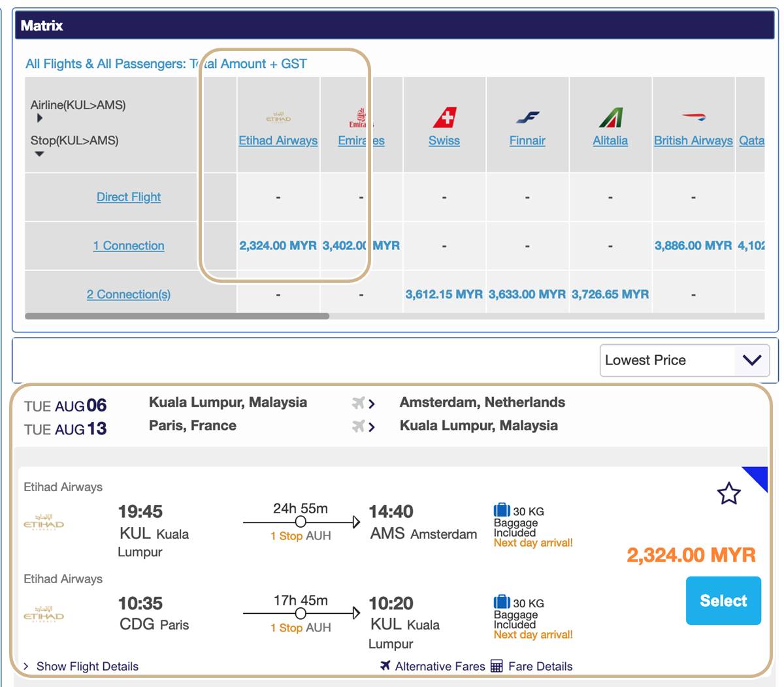Open the British Airways link
784x687 pixels.
click(693, 140)
